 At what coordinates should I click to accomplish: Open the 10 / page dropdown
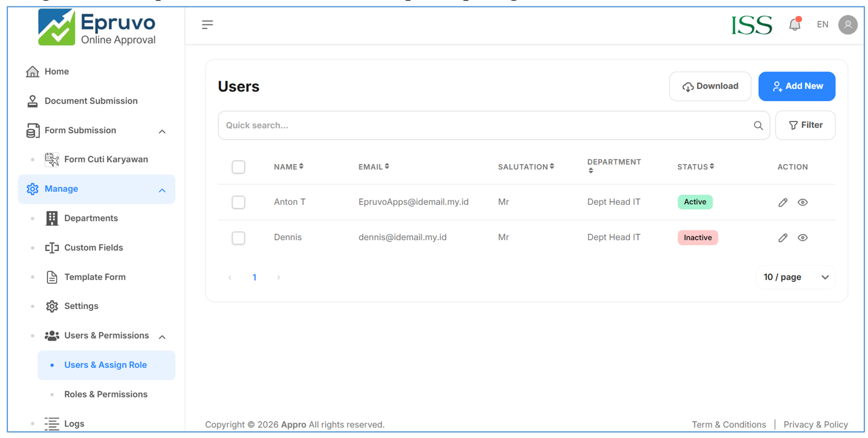795,278
